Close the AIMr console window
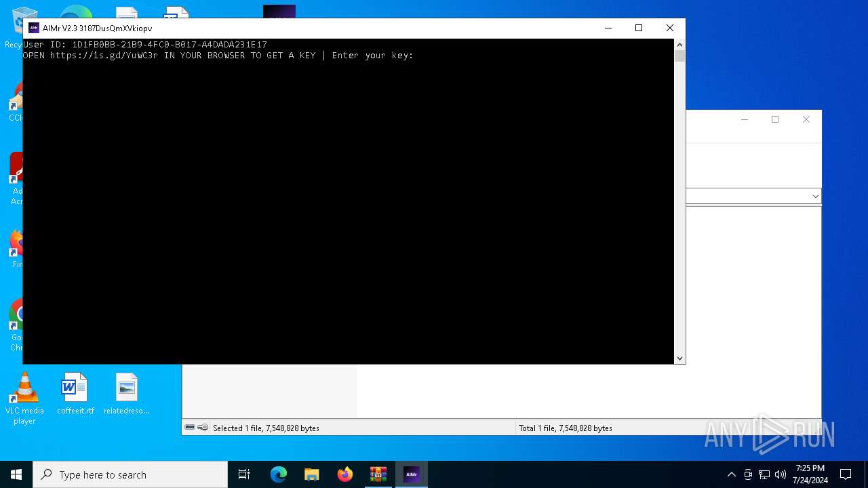868x488 pixels. point(670,28)
